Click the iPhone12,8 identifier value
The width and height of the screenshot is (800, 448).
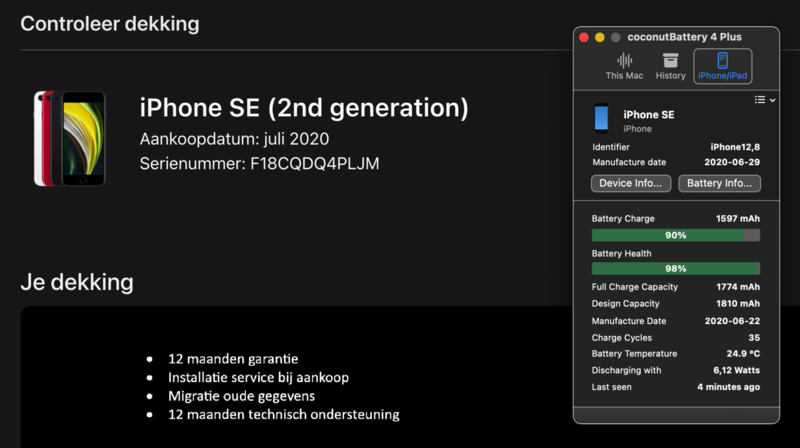[735, 147]
